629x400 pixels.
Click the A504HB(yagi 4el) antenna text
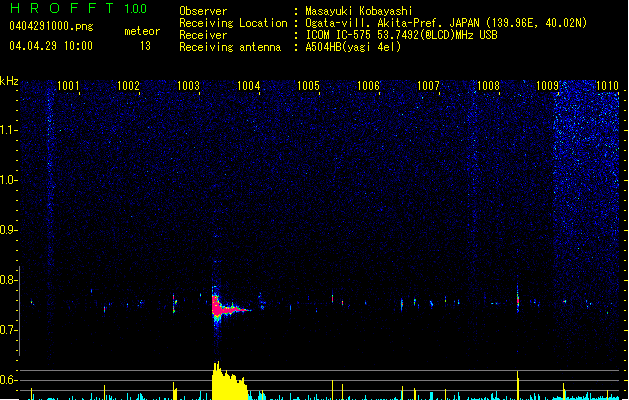(x=353, y=47)
